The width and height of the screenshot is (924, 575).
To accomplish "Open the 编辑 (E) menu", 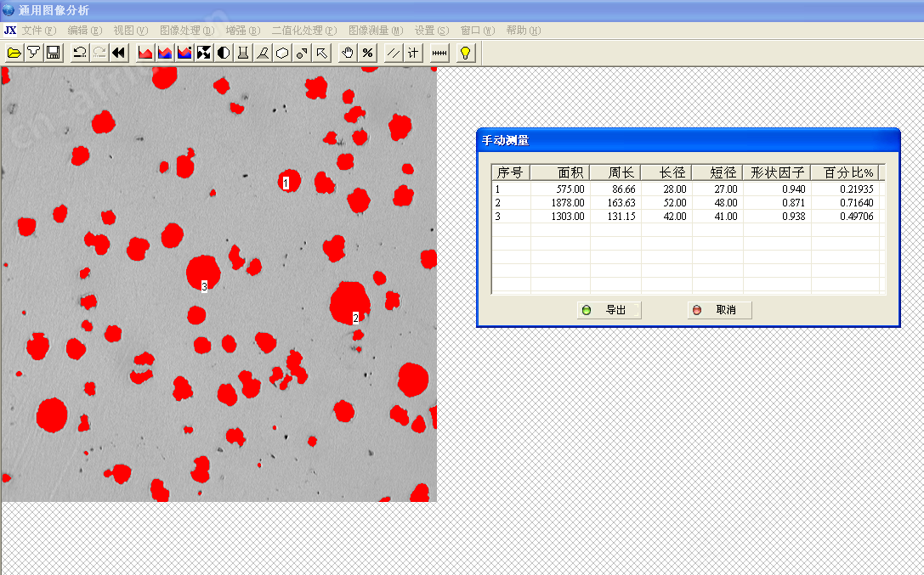I will pyautogui.click(x=85, y=30).
